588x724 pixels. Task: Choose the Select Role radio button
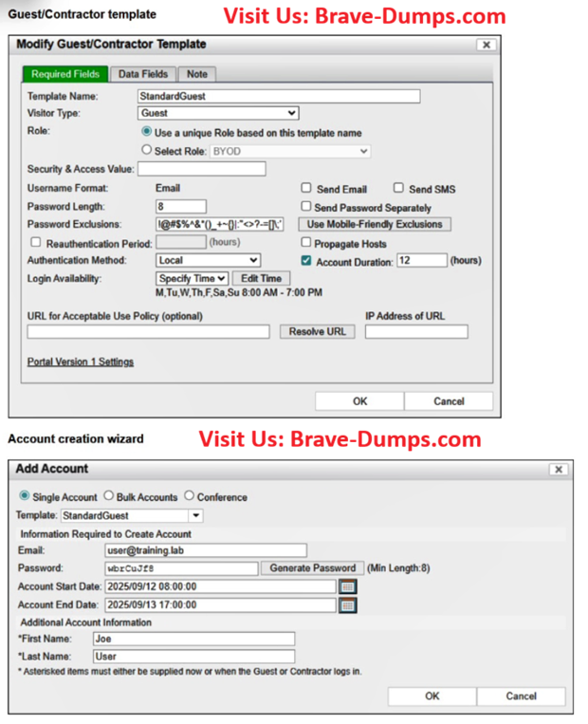coord(146,151)
